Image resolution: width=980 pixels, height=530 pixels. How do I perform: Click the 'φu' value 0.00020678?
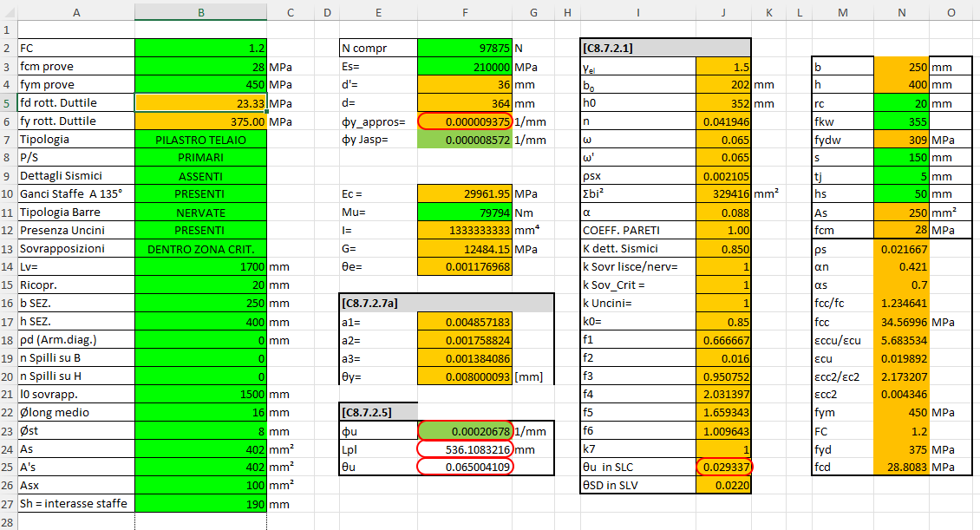464,430
